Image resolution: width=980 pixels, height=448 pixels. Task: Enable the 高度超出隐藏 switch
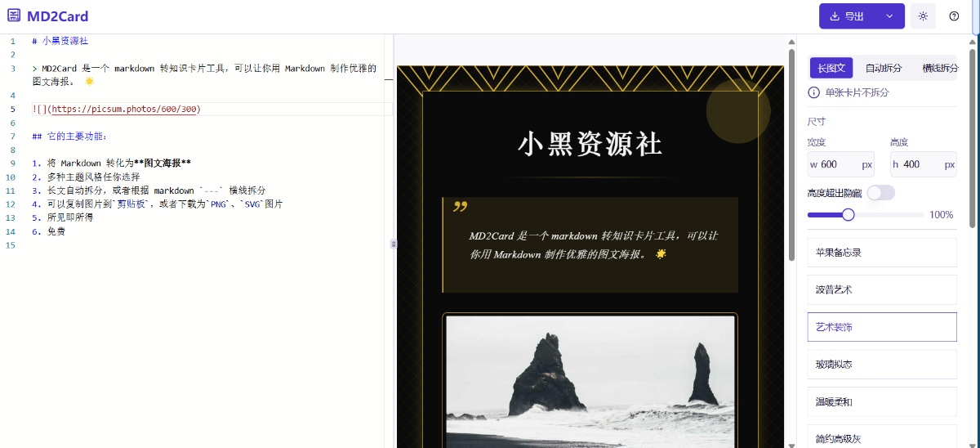880,193
